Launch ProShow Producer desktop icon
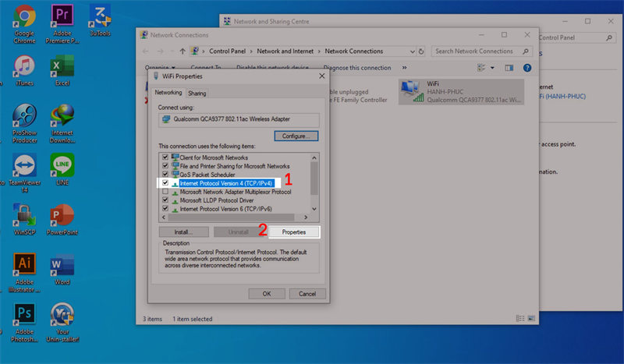This screenshot has height=364, width=624. coord(24,123)
